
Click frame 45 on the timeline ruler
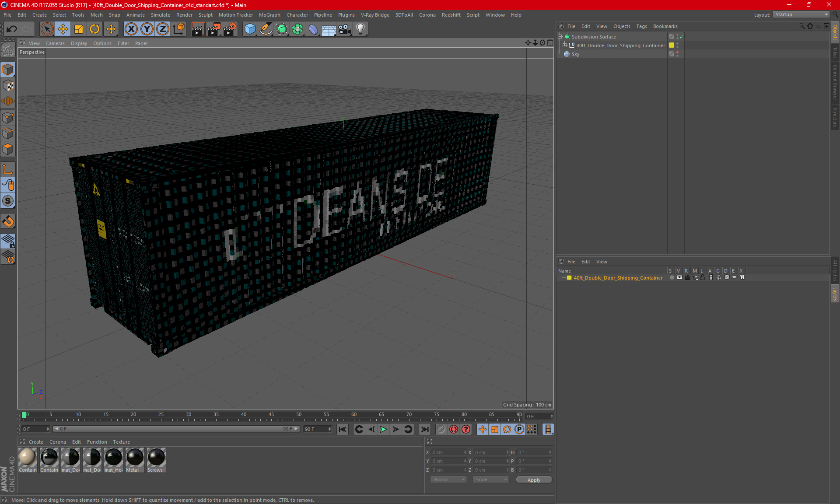pos(271,415)
